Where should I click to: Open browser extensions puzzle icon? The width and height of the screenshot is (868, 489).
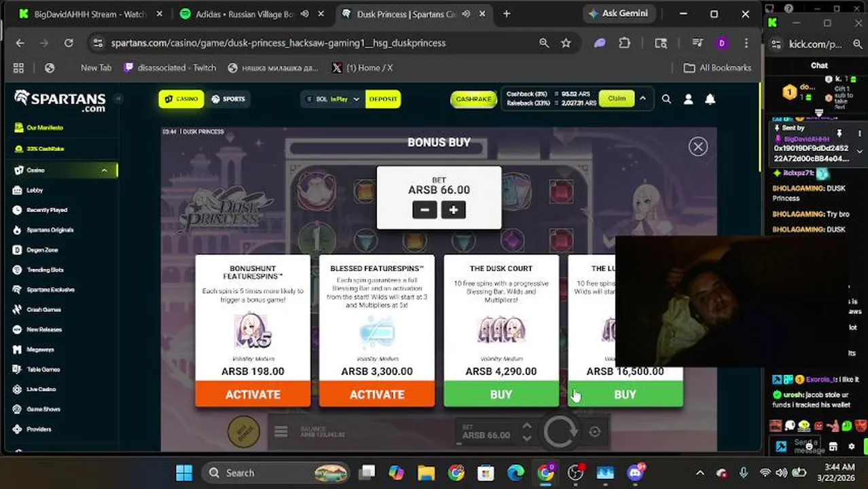click(x=625, y=43)
